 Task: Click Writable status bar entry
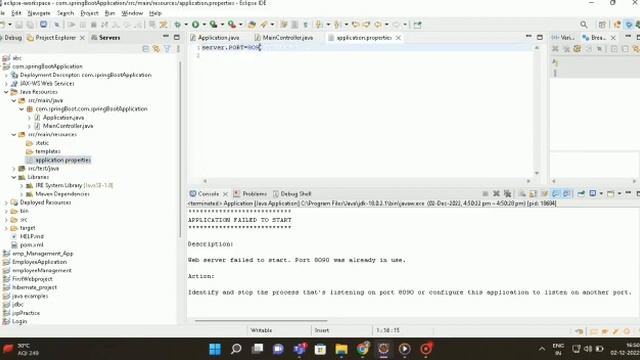point(261,330)
